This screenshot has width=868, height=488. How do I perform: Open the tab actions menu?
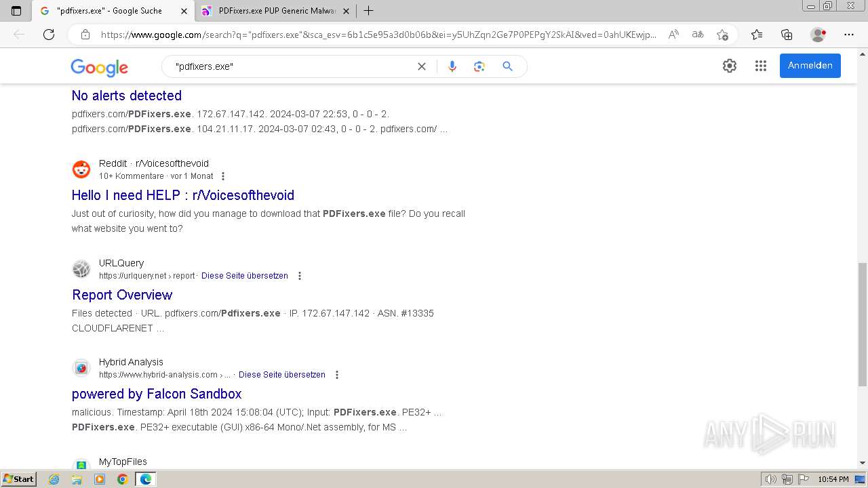16,11
